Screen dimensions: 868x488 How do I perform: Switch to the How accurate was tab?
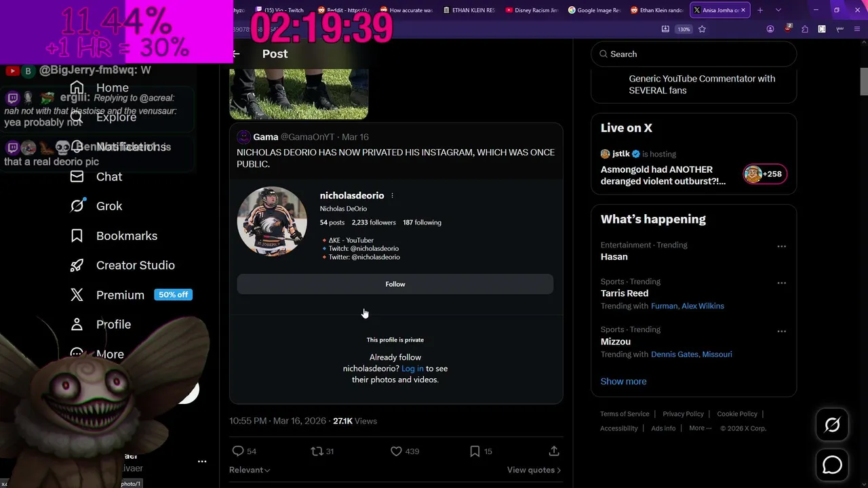(x=406, y=10)
